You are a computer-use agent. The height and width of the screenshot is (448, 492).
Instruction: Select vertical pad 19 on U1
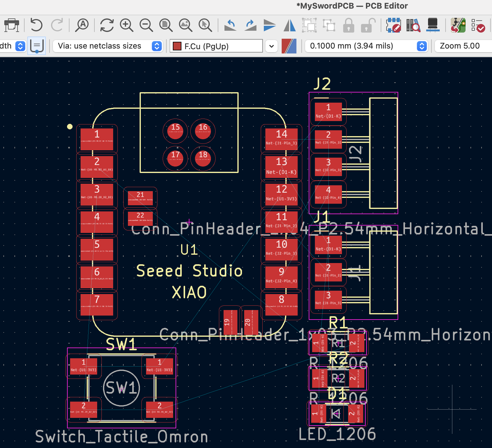tap(230, 322)
